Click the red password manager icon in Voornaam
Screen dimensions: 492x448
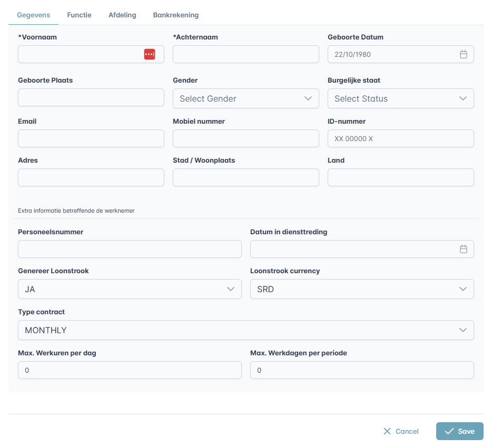pyautogui.click(x=150, y=54)
